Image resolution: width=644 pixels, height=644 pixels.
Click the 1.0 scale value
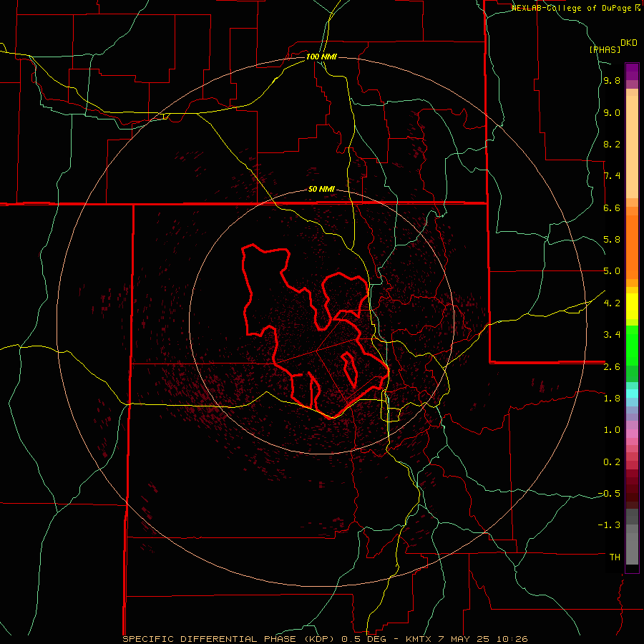(612, 430)
